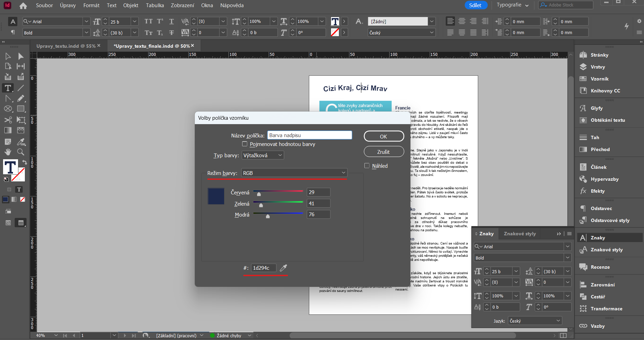
Task: Activate the Zoom tool
Action: point(21,152)
